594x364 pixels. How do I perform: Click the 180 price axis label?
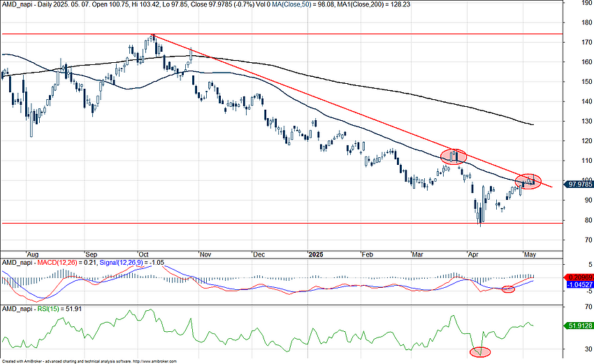(x=587, y=22)
